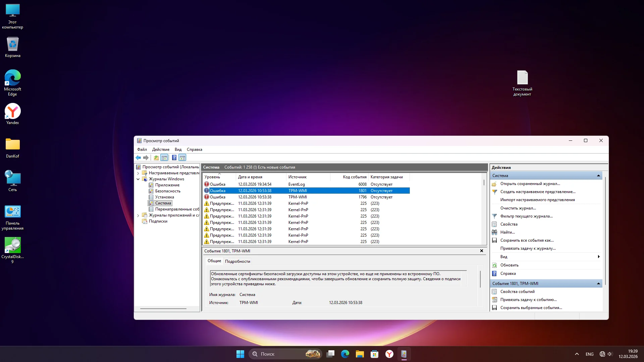644x362 pixels.
Task: Click the Back arrow in toolbar
Action: (x=138, y=158)
